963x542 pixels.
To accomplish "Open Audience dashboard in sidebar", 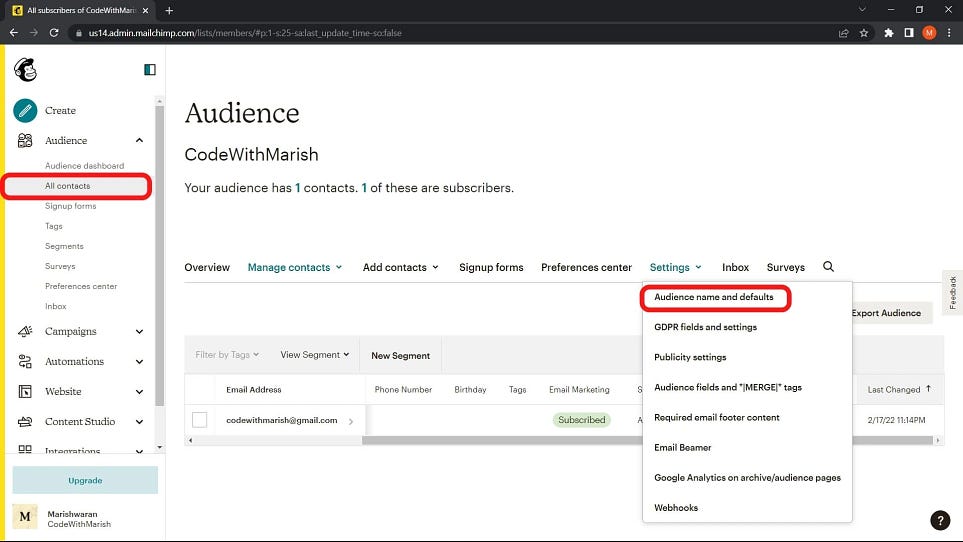I will tap(84, 166).
